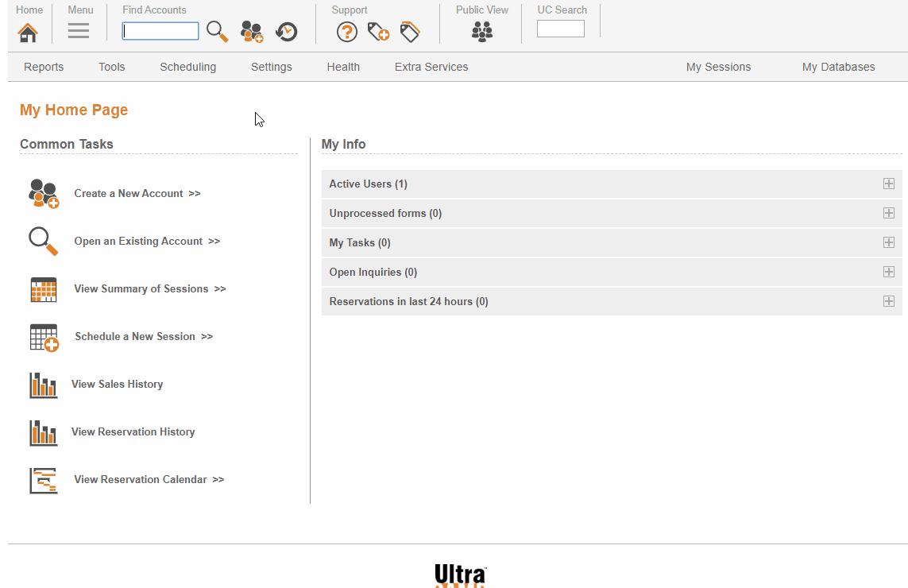Viewport: 908px width, 588px height.
Task: Click the View Reservation History link
Action: 133,431
